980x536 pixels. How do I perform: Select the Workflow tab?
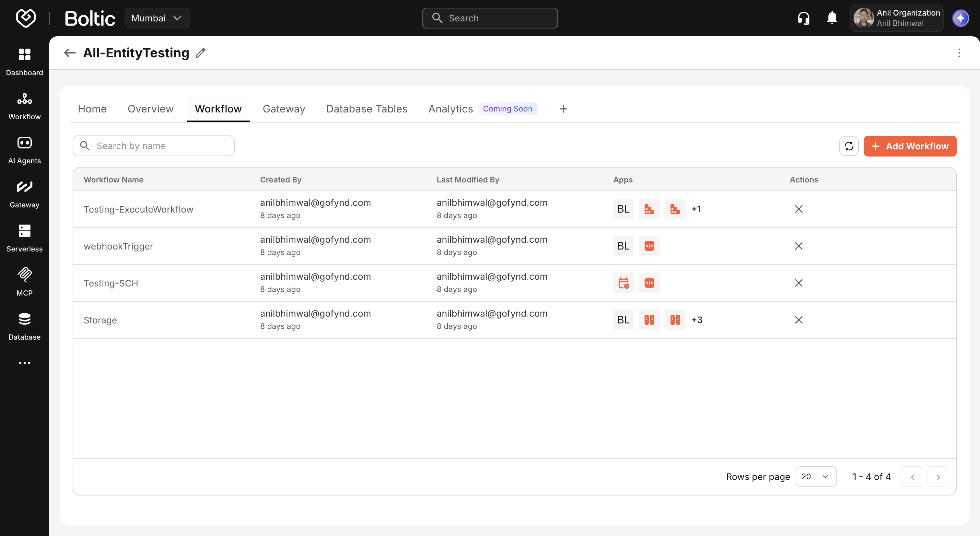218,109
